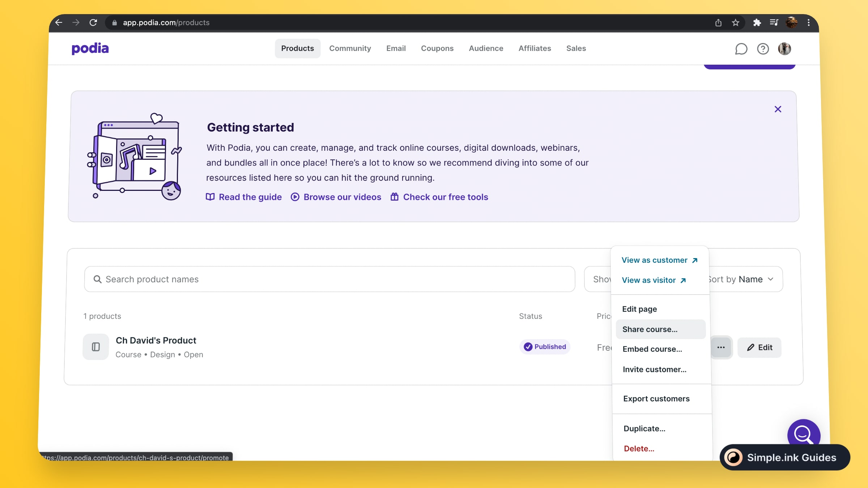Bookmark this page with star icon

pos(735,23)
